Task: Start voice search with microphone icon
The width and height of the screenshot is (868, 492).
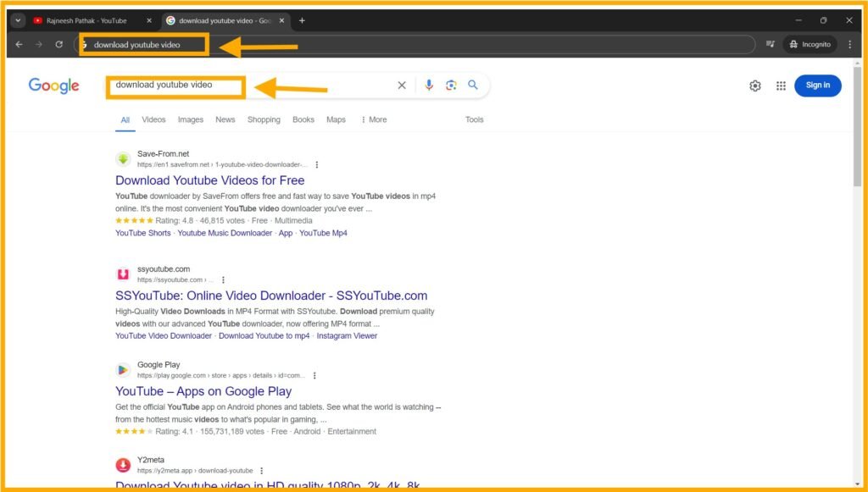Action: point(428,86)
